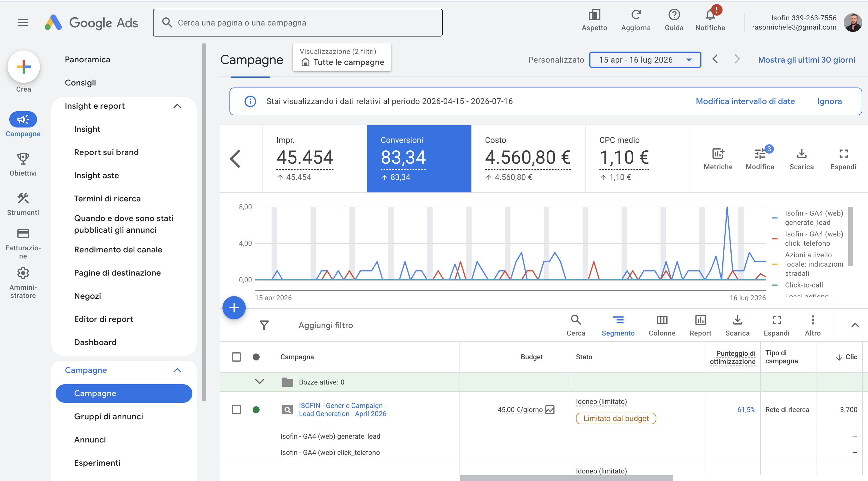Click Modifica intervallo di date link
The height and width of the screenshot is (481, 868).
click(x=745, y=101)
